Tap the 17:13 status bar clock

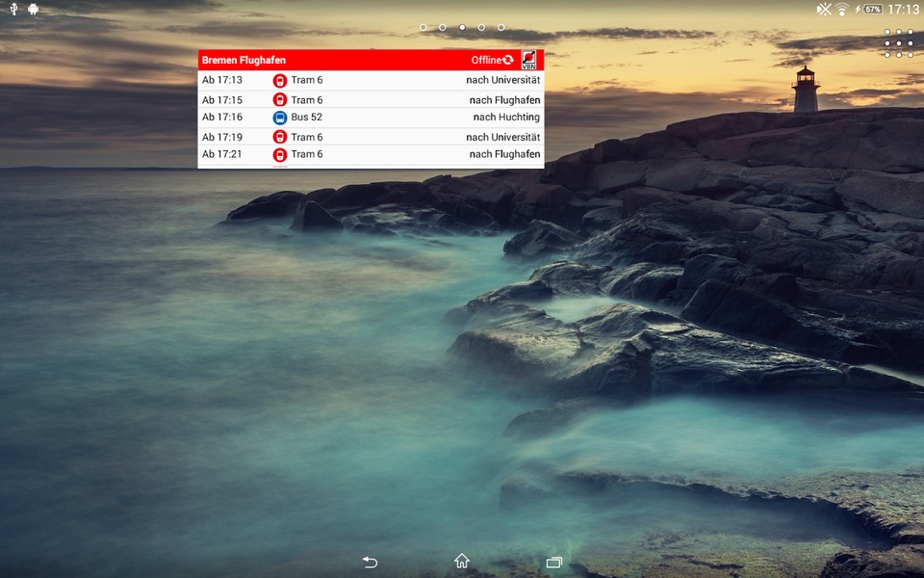[904, 10]
